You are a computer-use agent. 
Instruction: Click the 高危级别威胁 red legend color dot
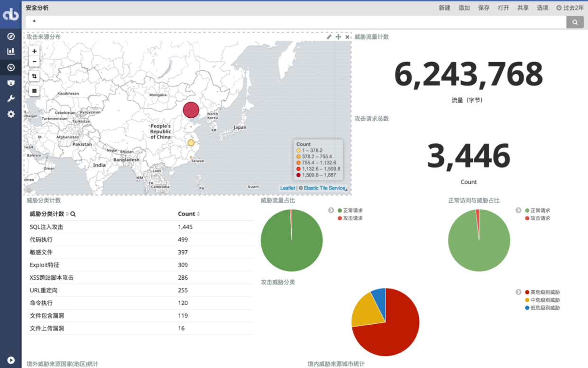(x=527, y=293)
